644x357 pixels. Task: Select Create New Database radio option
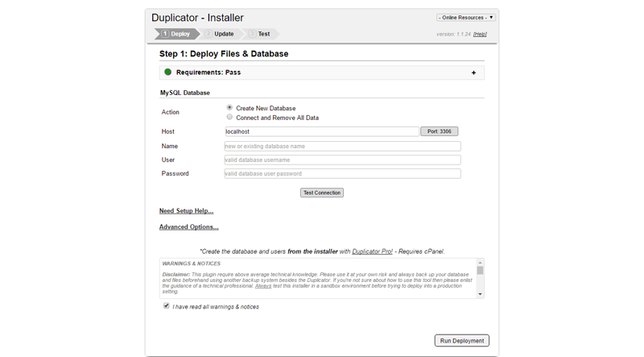tap(229, 107)
